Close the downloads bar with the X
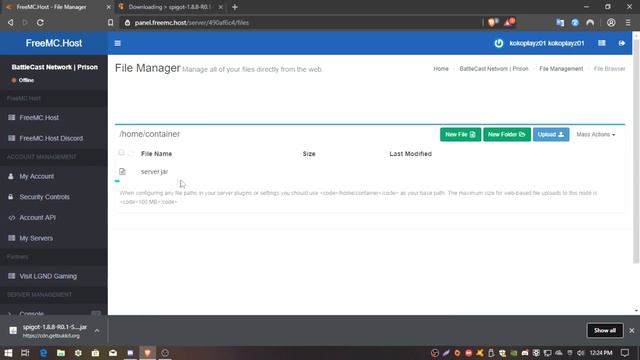The width and height of the screenshot is (640, 360). pyautogui.click(x=632, y=330)
